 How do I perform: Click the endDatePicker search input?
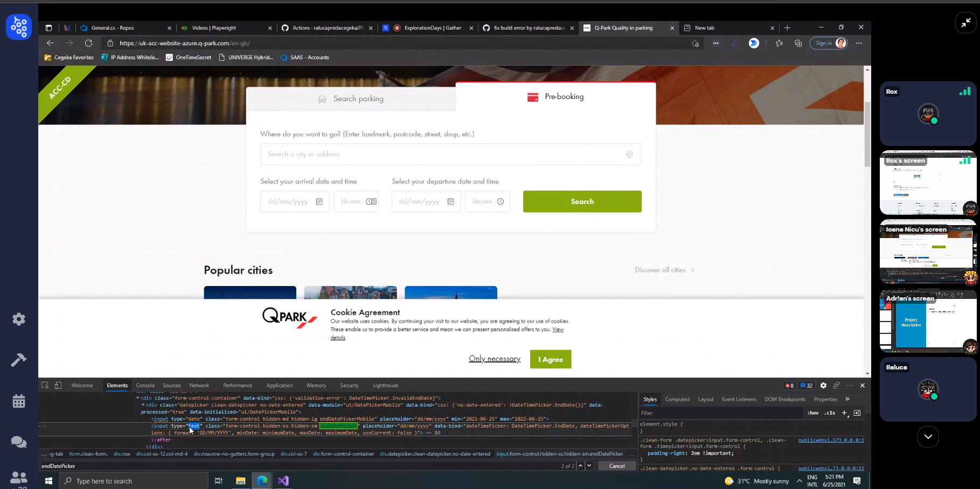click(x=299, y=466)
